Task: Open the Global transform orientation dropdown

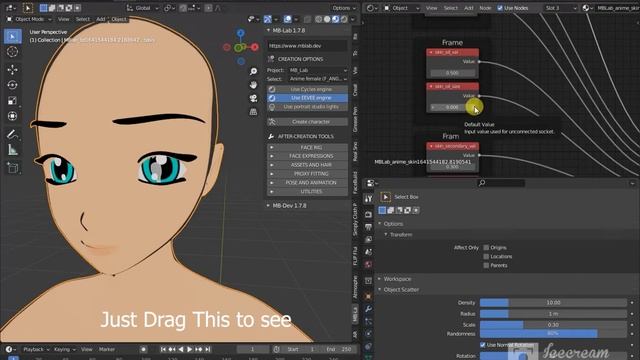Action: (x=142, y=8)
